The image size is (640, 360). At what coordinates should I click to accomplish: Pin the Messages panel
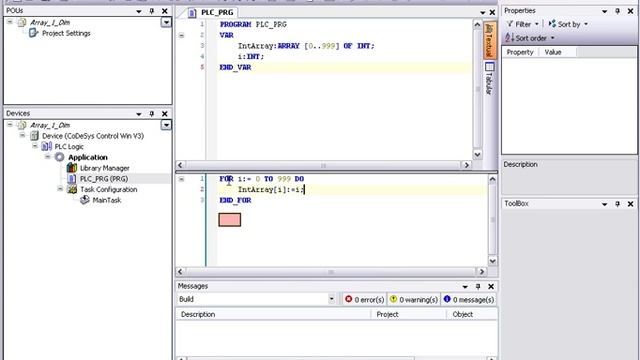pyautogui.click(x=478, y=287)
